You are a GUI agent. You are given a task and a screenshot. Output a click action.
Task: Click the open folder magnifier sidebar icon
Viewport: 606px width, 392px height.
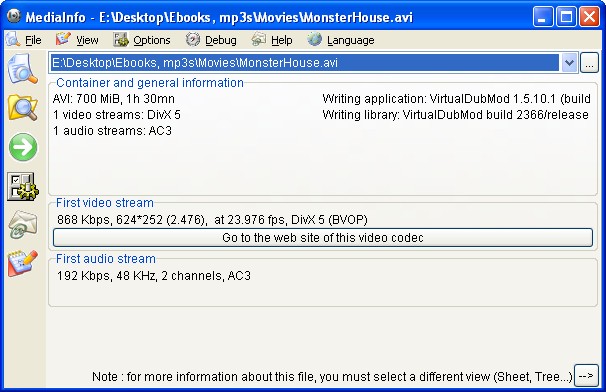tap(23, 107)
